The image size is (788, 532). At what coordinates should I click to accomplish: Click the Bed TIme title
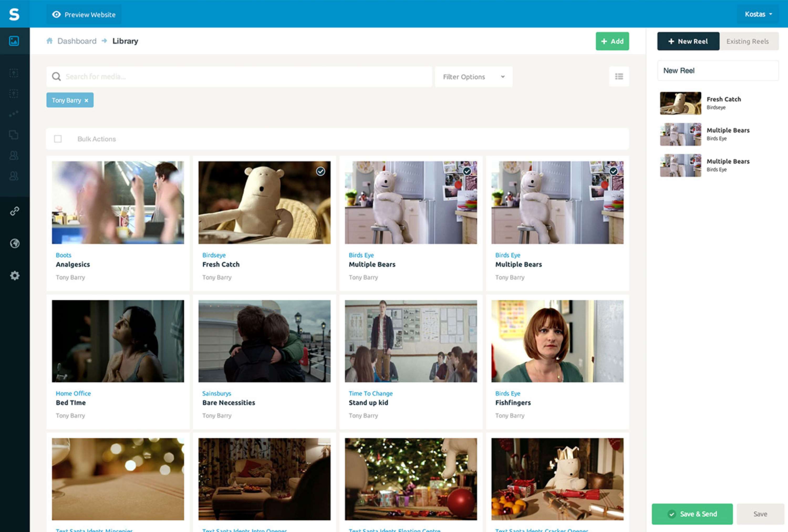click(71, 403)
